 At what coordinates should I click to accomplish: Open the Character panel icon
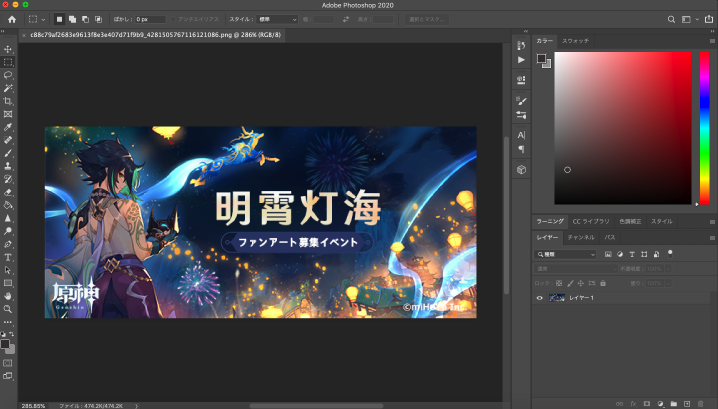point(521,135)
